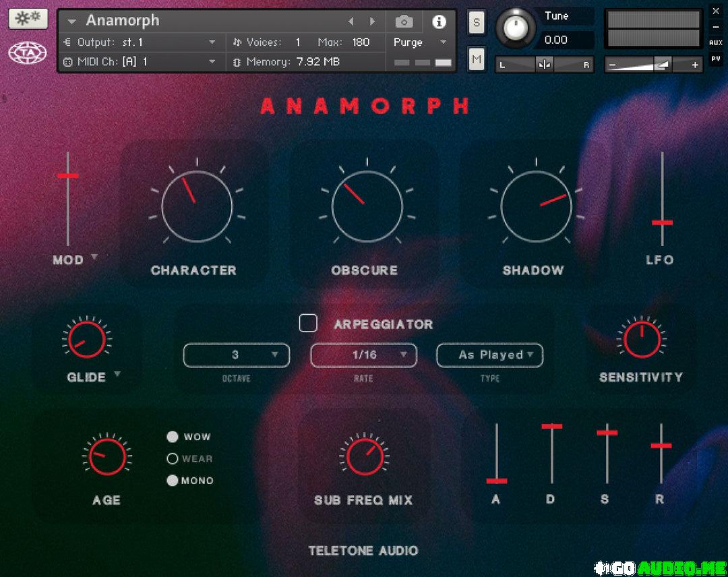Image resolution: width=728 pixels, height=577 pixels.
Task: Open the instrument options wrench icon
Action: tap(28, 19)
